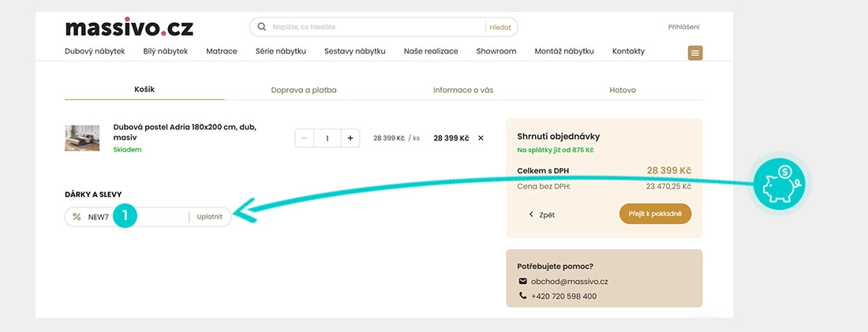This screenshot has height=332, width=868.
Task: Click the DÁRKY A SLEVY heading
Action: [x=93, y=195]
